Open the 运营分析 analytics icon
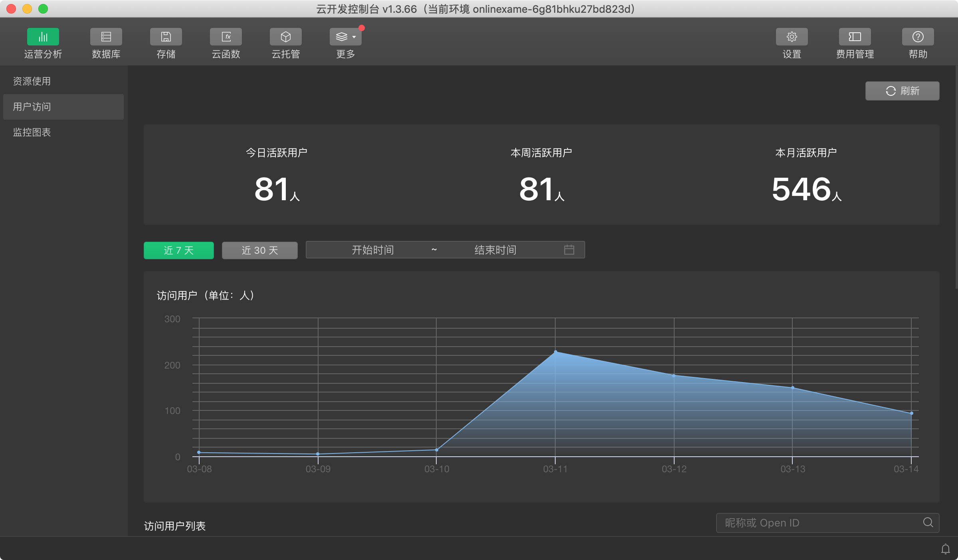 tap(43, 37)
